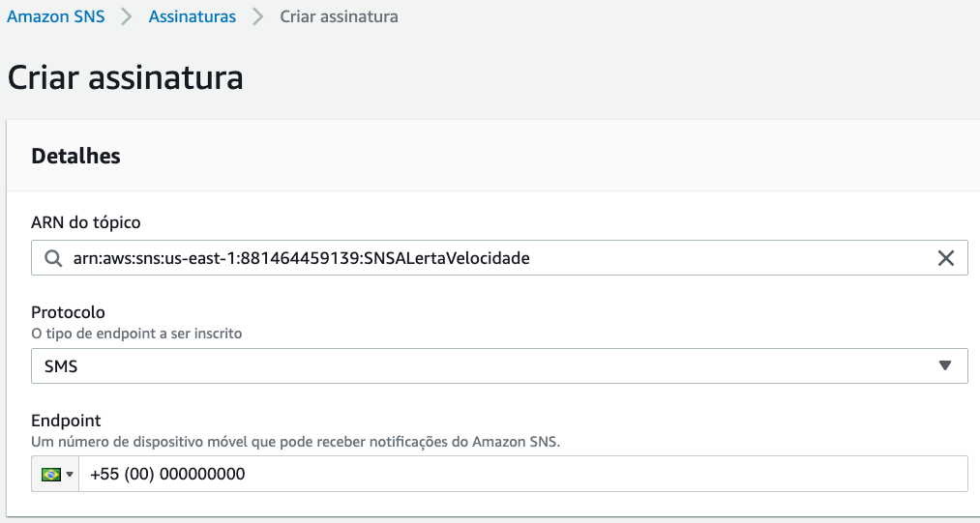Open the Brazil flag country code selector
This screenshot has width=980, height=523.
(55, 475)
